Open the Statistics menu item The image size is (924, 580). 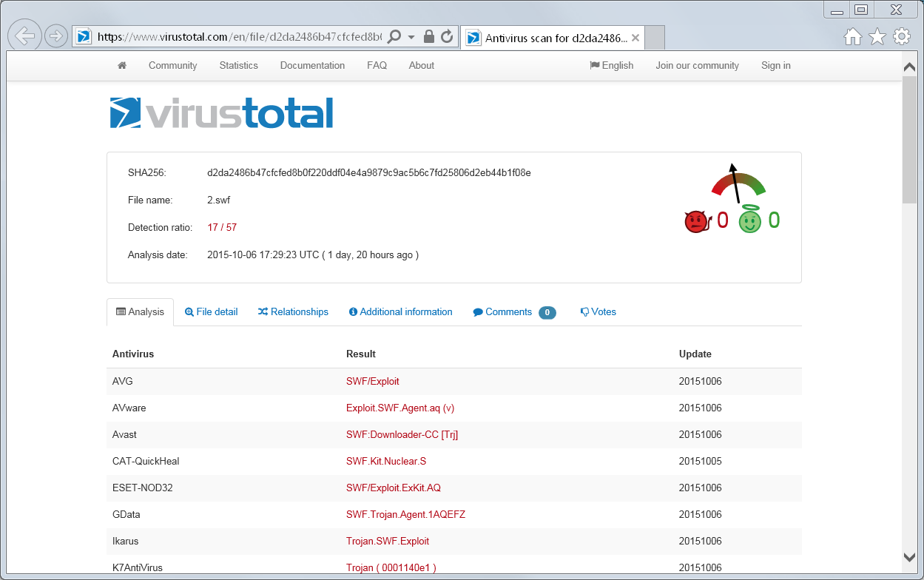coord(238,65)
